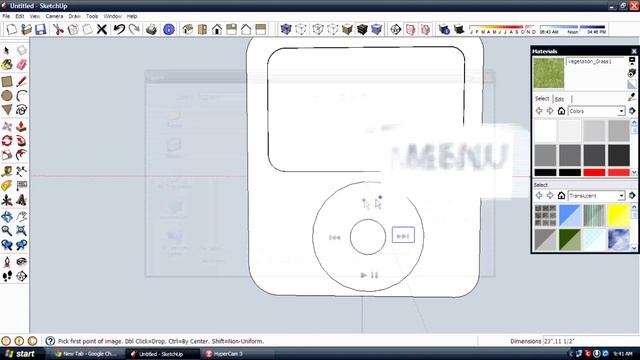Image resolution: width=640 pixels, height=360 pixels.
Task: Click home icon beside Colors dropdown
Action: click(x=561, y=111)
